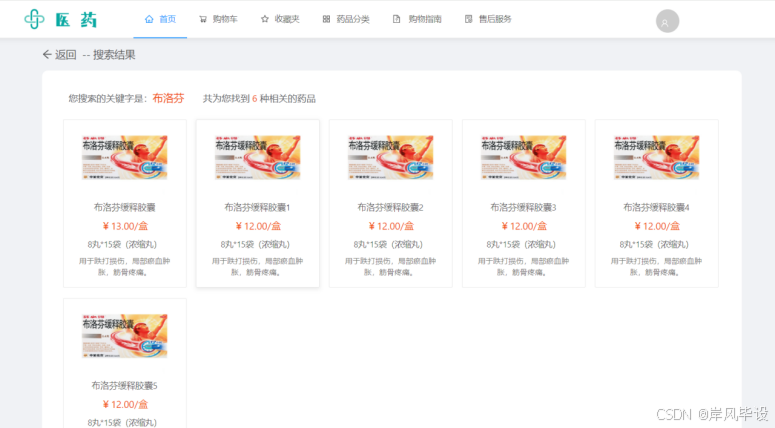Click the price of 布洛芬缓释胶囊5
The height and width of the screenshot is (428, 775).
(x=125, y=405)
